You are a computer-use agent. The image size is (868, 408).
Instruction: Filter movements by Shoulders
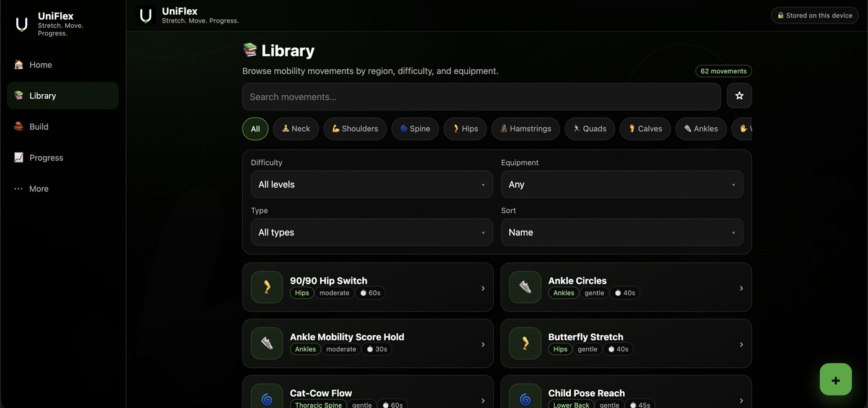click(x=355, y=129)
